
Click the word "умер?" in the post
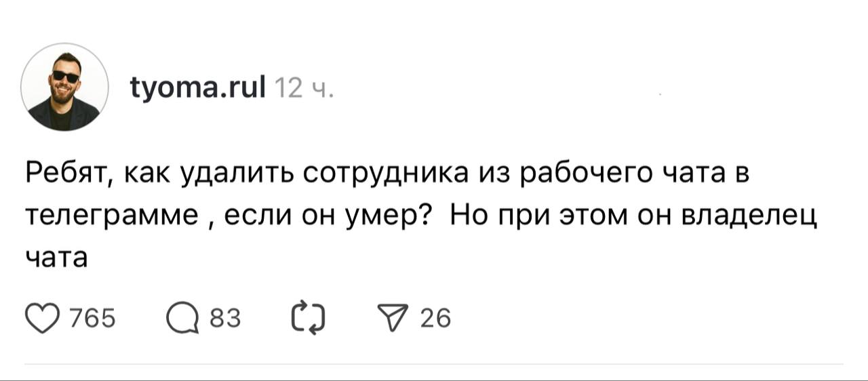coord(389,218)
